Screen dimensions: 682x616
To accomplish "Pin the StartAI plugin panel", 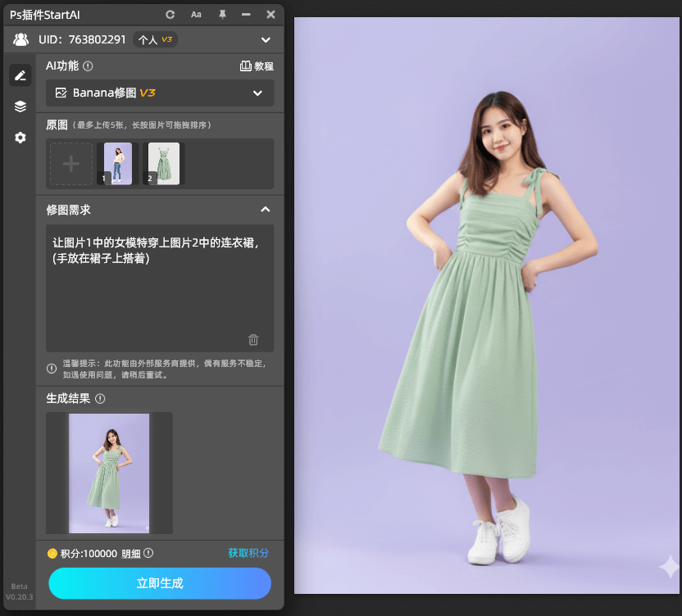I will (221, 15).
